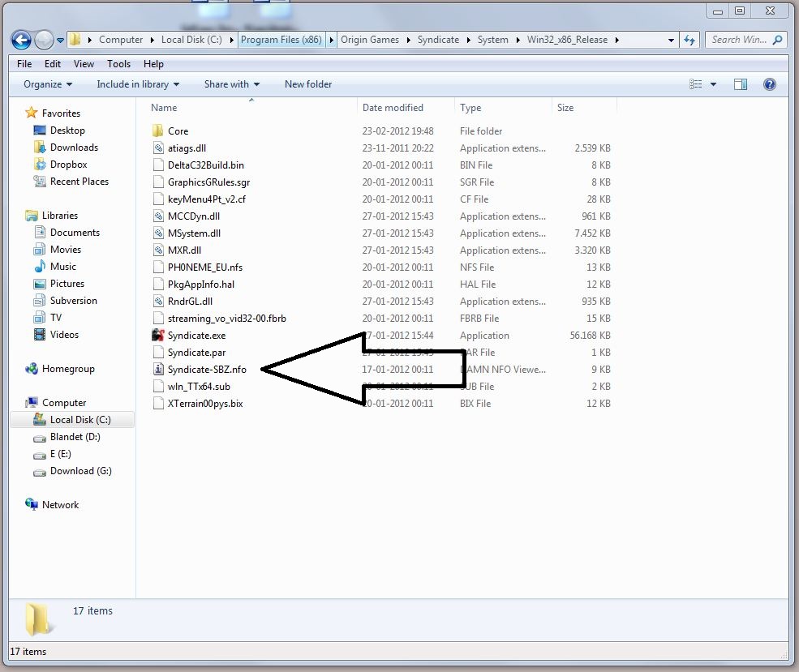Click the Syndicate.exe application icon
Image resolution: width=799 pixels, height=672 pixels.
[x=158, y=336]
